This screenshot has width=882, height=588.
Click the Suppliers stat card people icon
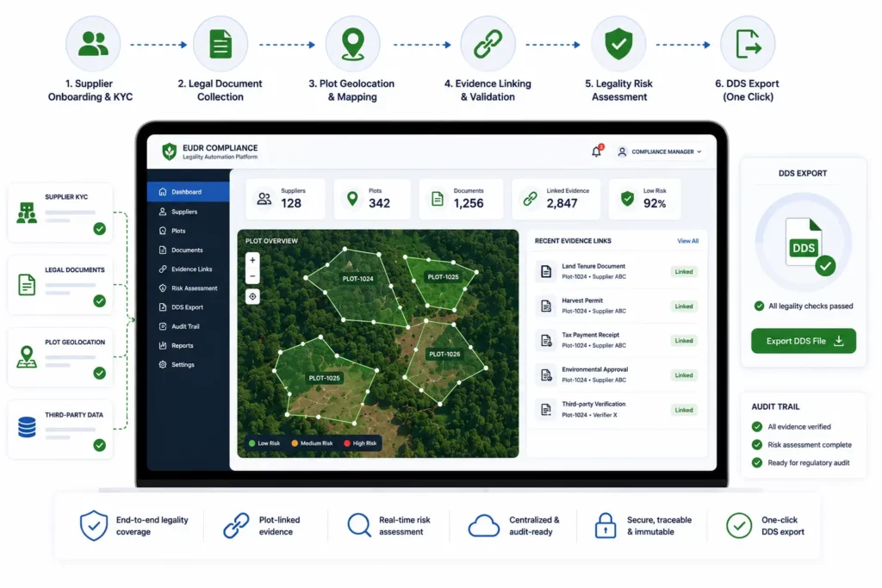[x=264, y=198]
